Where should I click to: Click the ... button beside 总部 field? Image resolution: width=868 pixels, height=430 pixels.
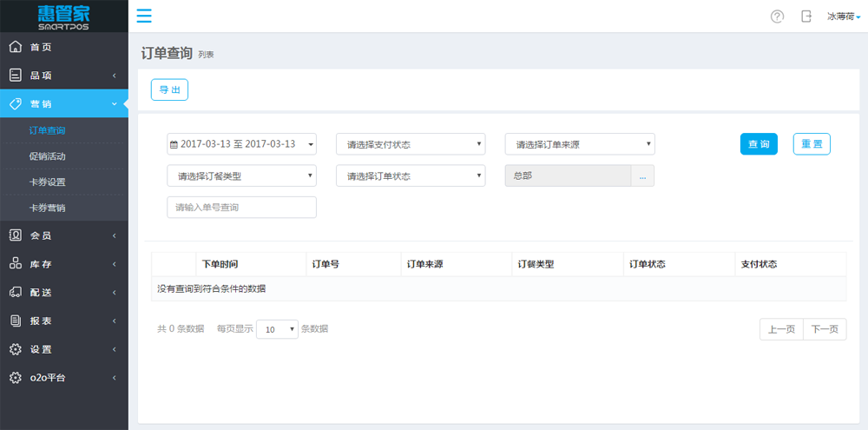click(642, 175)
